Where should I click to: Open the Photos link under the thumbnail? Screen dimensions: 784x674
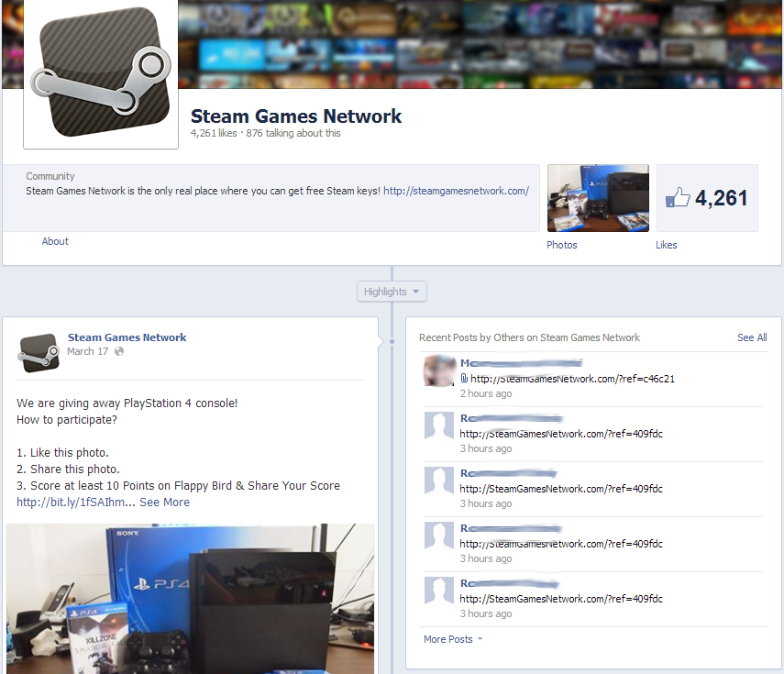coord(561,245)
